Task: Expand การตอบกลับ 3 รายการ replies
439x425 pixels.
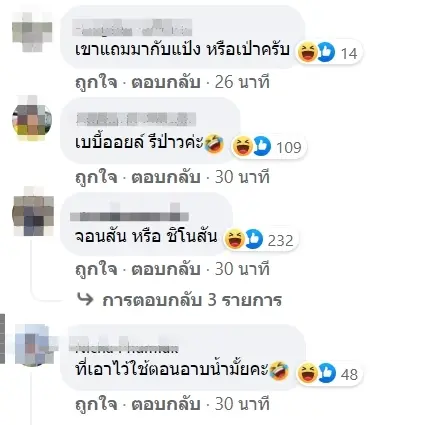Action: tap(192, 300)
